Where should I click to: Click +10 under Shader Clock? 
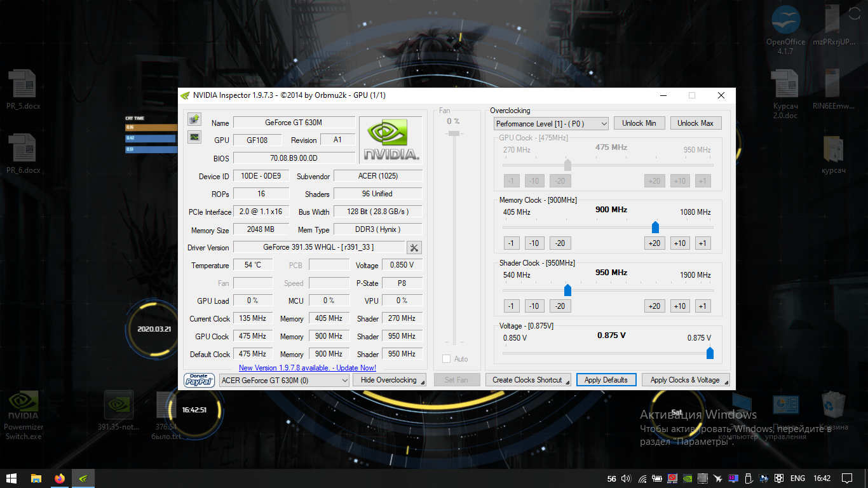click(680, 306)
